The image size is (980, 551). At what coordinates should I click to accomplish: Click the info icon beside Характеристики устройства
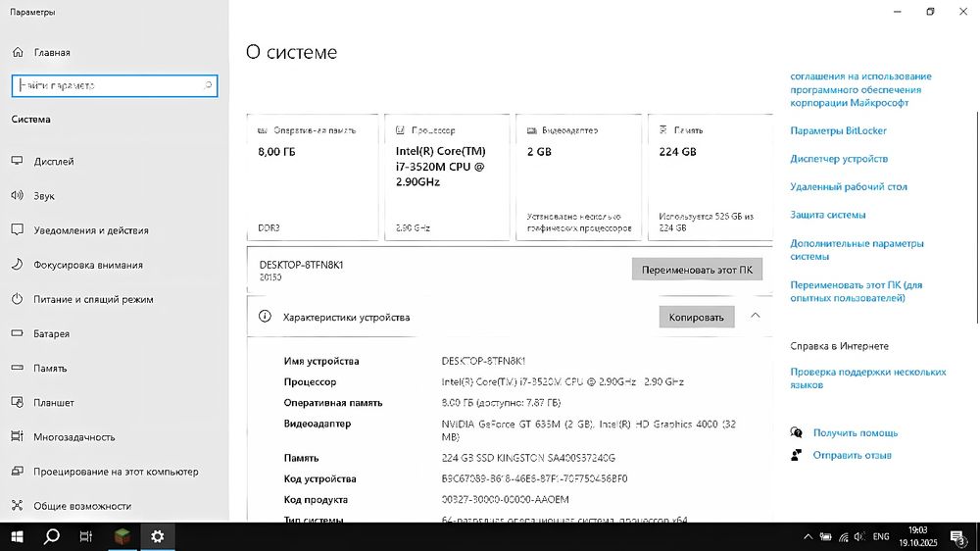265,317
